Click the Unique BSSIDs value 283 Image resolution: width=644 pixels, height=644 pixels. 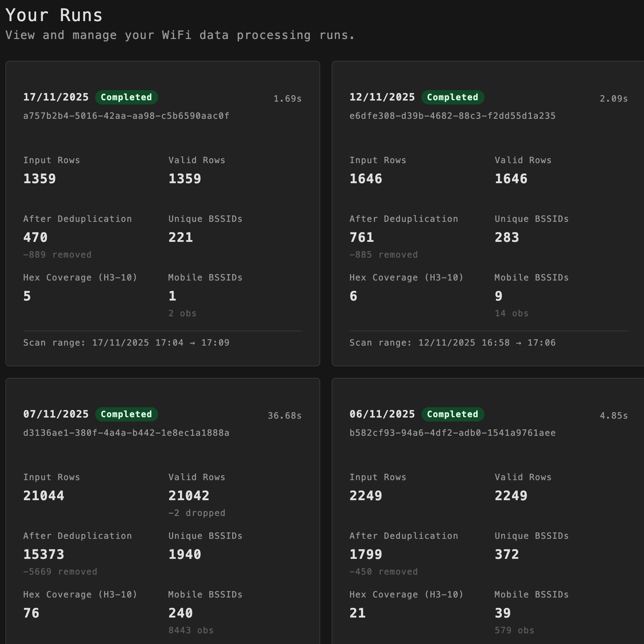(507, 238)
